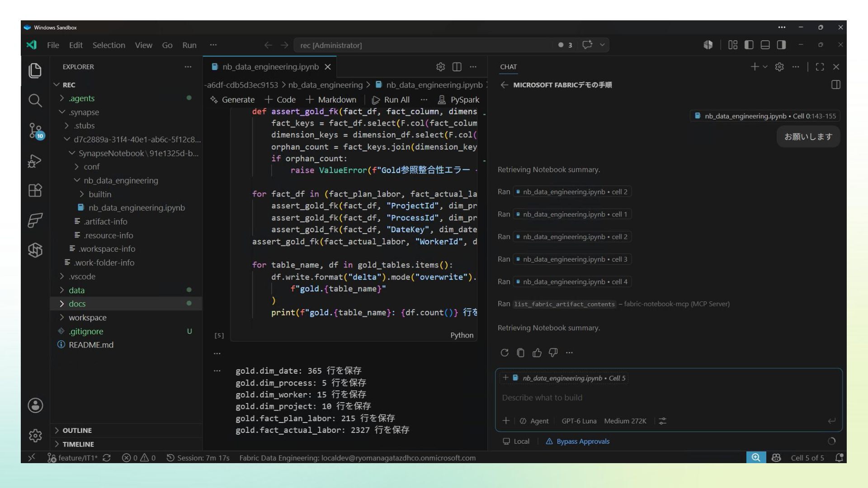Toggle the primary side bar
Screen dimensions: 868x488
(x=749, y=45)
